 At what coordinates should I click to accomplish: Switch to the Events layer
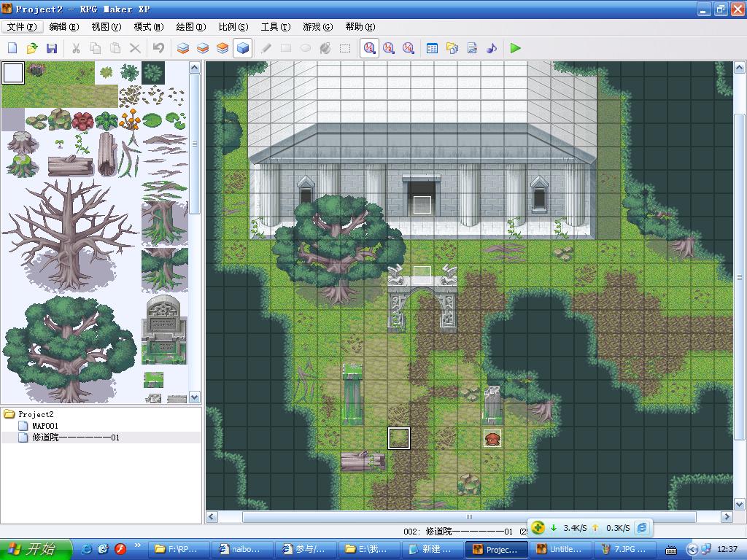pyautogui.click(x=242, y=48)
